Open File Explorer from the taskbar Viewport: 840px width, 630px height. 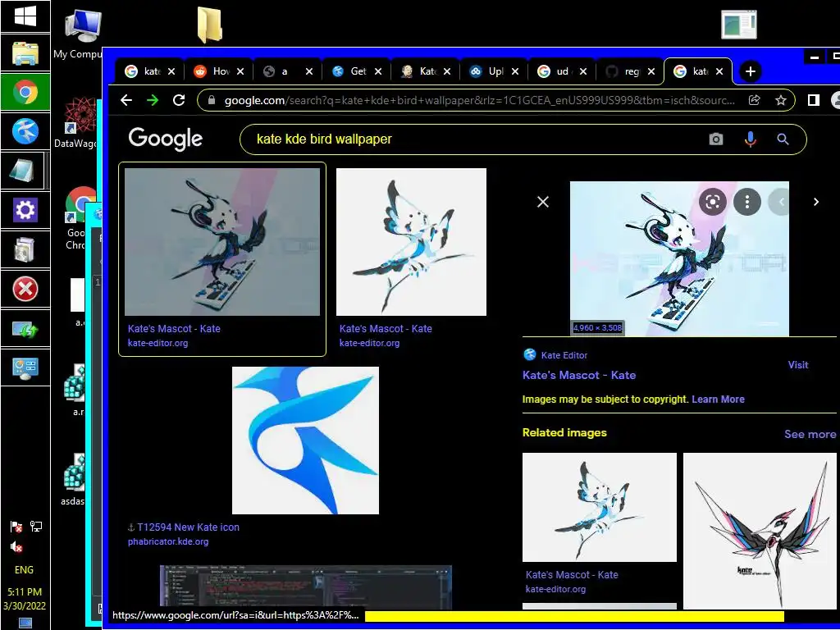[x=25, y=53]
